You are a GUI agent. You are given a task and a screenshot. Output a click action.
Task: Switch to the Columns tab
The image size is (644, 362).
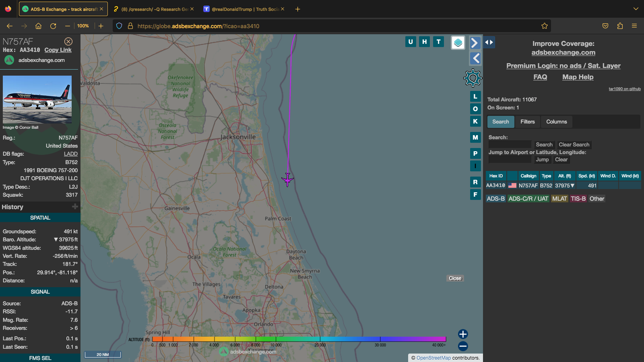click(556, 122)
